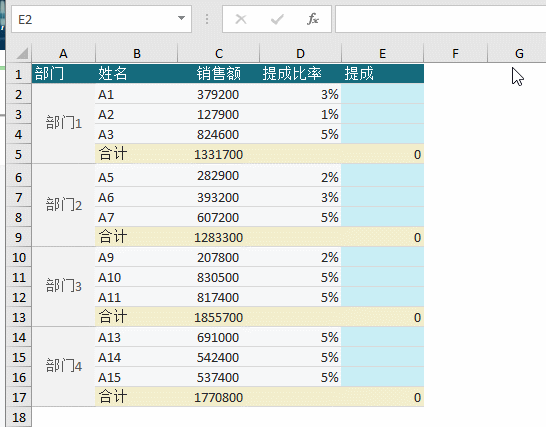
Task: Click the 合计 total 1855700 cell
Action: point(218,317)
